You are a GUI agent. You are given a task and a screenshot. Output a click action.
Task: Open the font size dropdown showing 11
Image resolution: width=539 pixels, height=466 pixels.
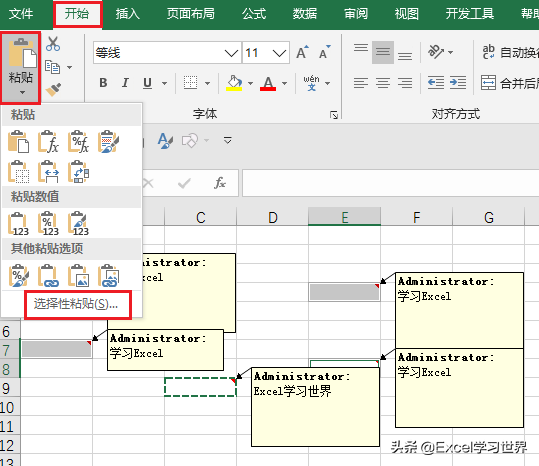click(x=279, y=53)
